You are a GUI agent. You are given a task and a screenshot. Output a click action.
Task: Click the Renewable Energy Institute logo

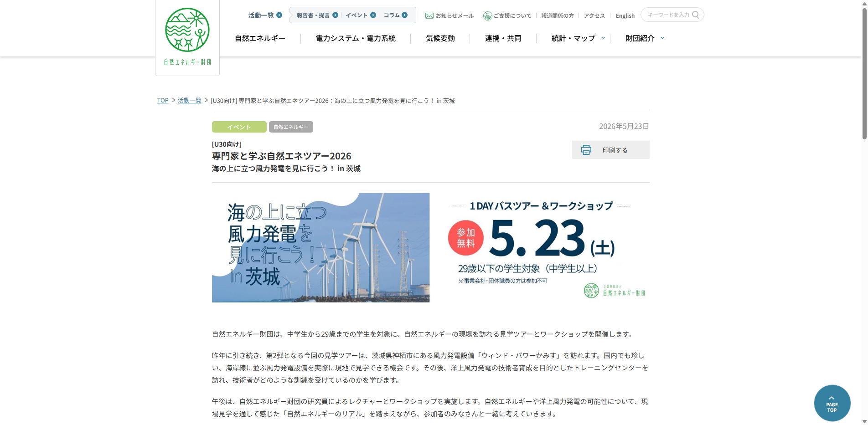coord(187,36)
